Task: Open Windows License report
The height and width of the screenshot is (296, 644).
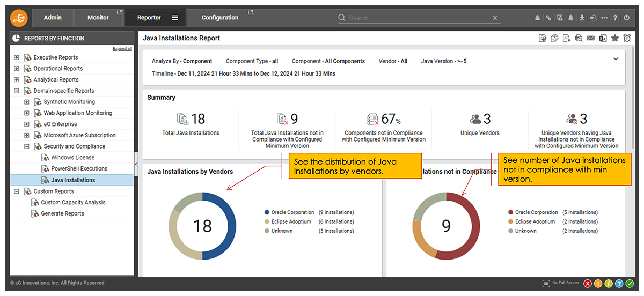Action: 72,158
